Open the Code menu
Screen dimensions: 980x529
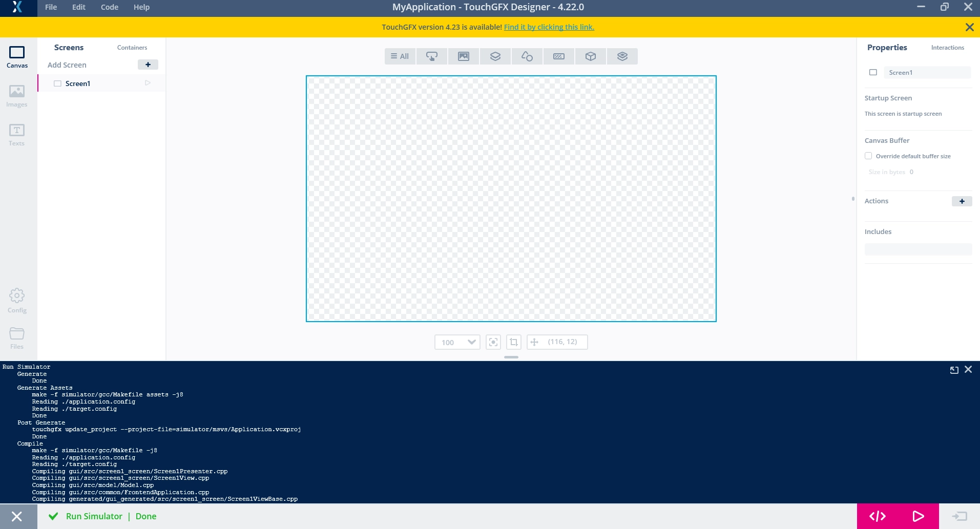110,7
